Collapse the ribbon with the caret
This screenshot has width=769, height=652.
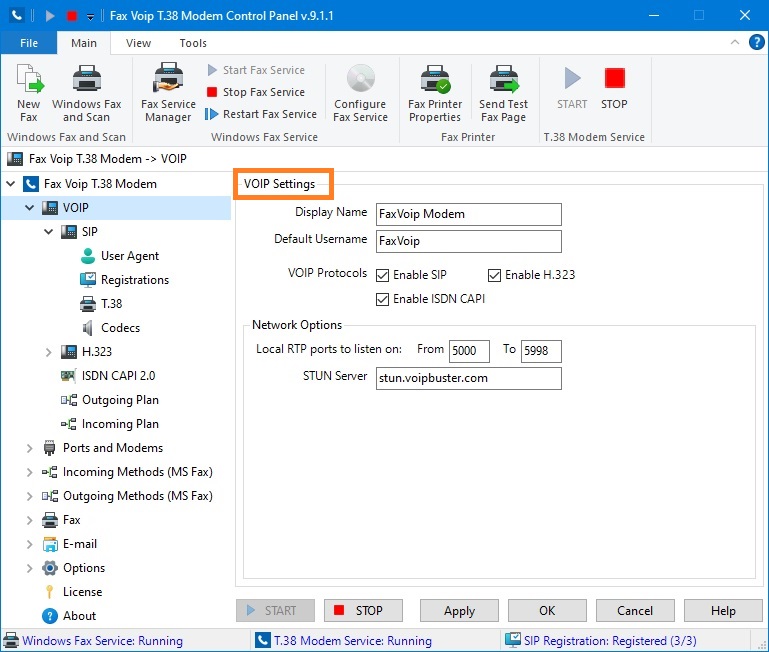point(735,42)
